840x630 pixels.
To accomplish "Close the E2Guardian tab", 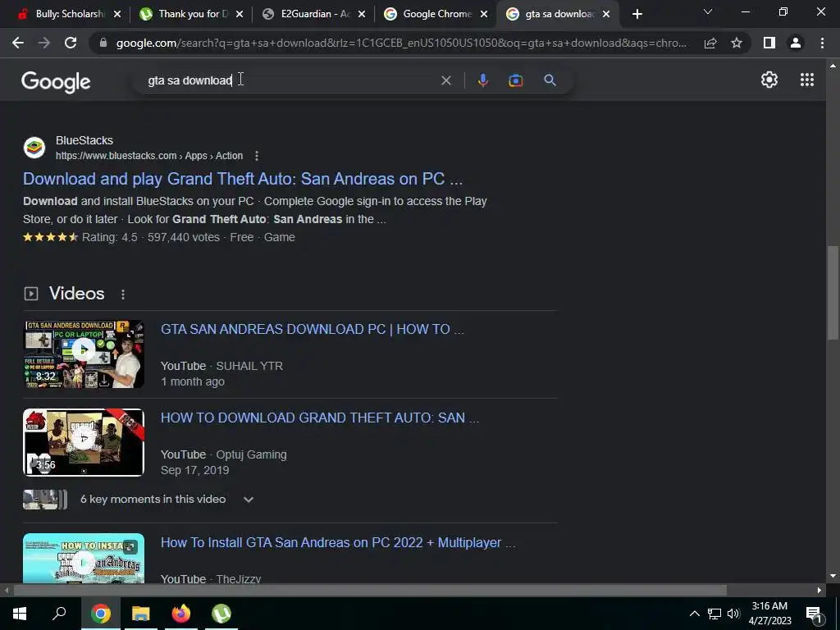I will (x=362, y=14).
